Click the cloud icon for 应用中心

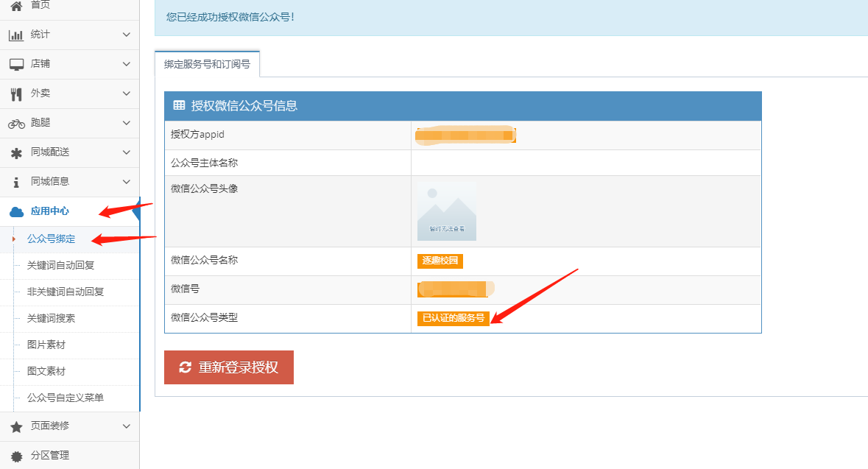click(x=16, y=211)
